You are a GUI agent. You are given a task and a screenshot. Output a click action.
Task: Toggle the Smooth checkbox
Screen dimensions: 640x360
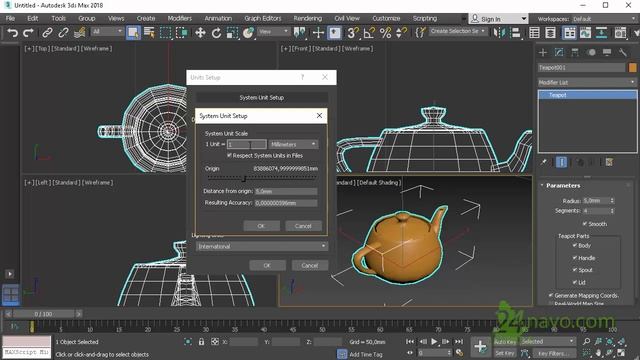pos(585,224)
